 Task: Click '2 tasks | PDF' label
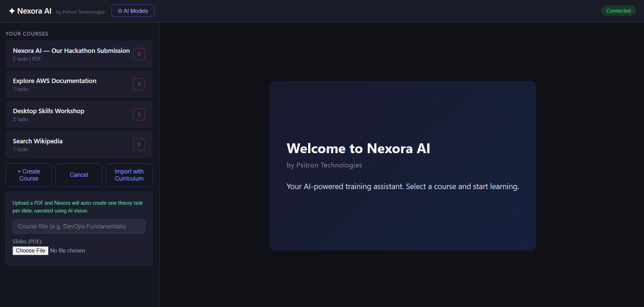pos(27,59)
